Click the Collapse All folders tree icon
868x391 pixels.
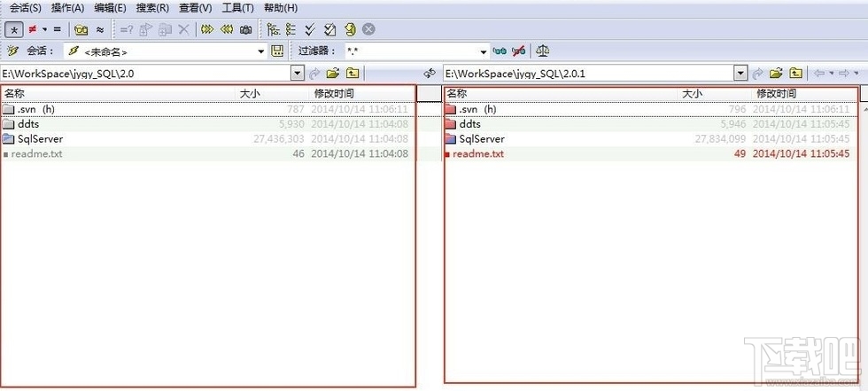tap(291, 29)
